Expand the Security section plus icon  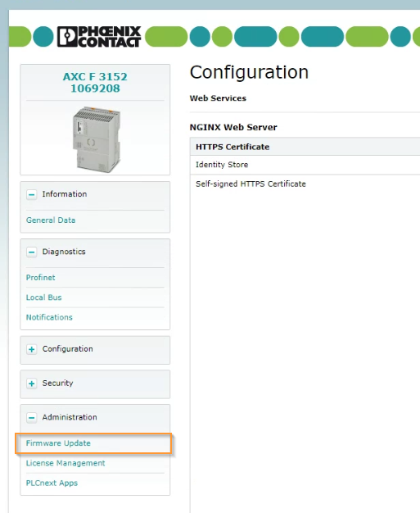pos(32,384)
